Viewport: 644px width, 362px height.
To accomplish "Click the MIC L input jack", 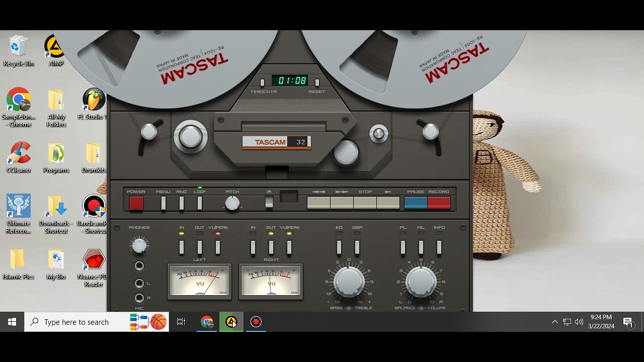I will tap(139, 284).
